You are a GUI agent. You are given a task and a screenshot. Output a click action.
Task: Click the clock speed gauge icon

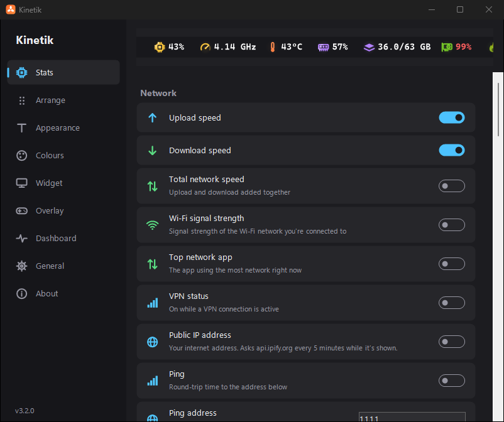click(205, 47)
